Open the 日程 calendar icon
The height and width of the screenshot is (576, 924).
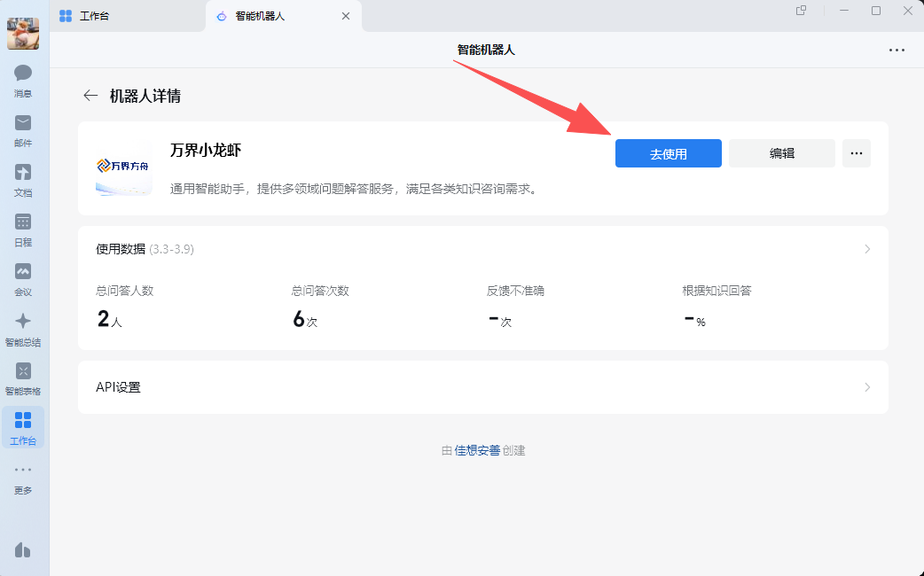[23, 222]
